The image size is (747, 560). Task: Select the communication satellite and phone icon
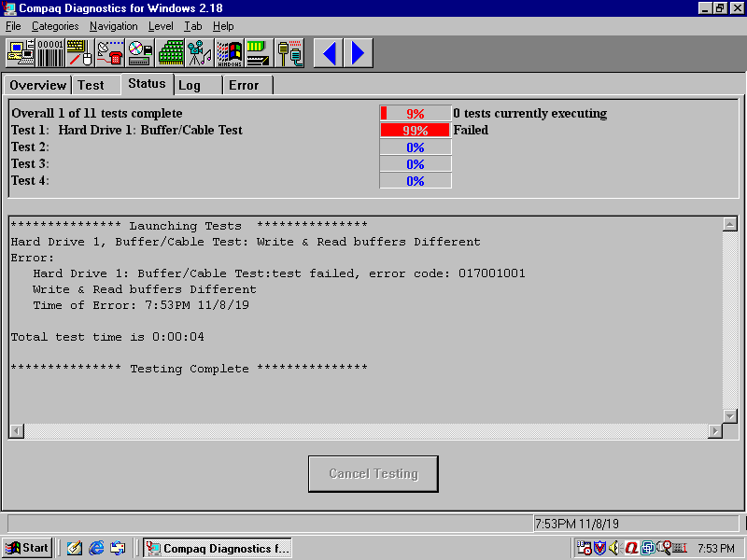110,53
